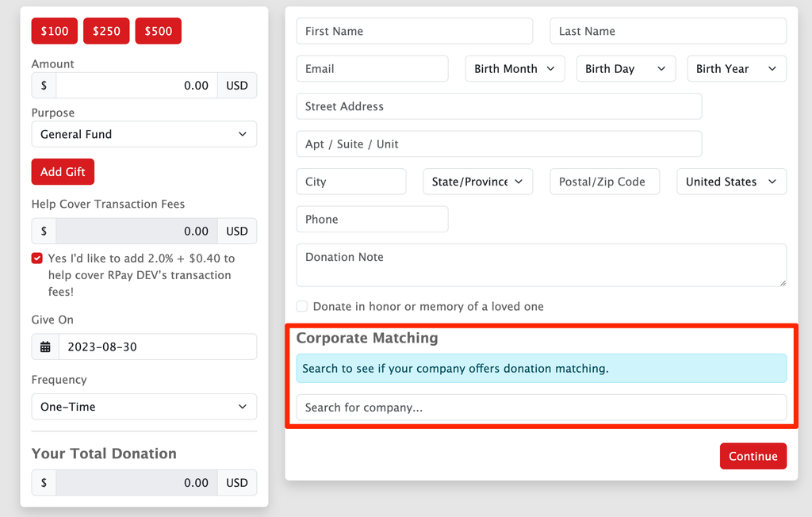Click the donation Amount input field
The image size is (812, 517).
click(136, 86)
